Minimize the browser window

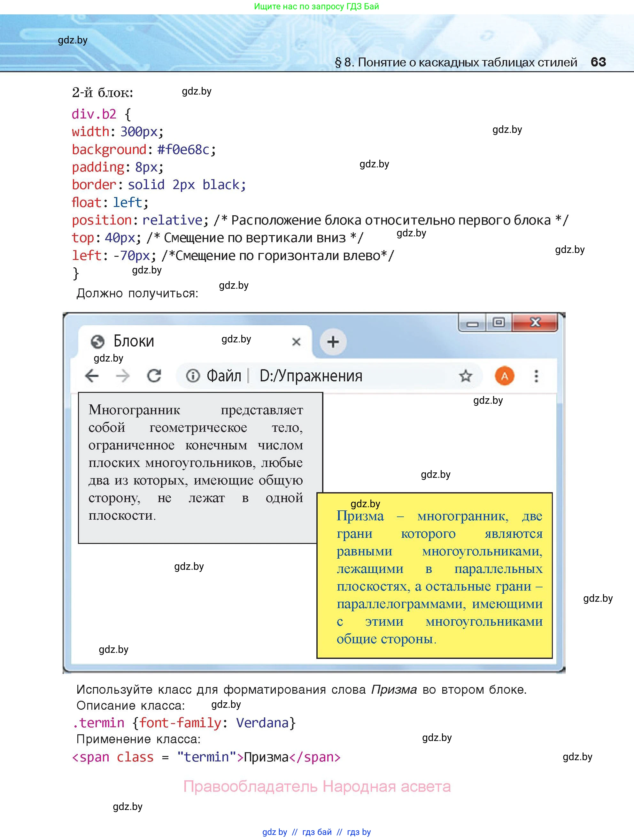[x=472, y=324]
